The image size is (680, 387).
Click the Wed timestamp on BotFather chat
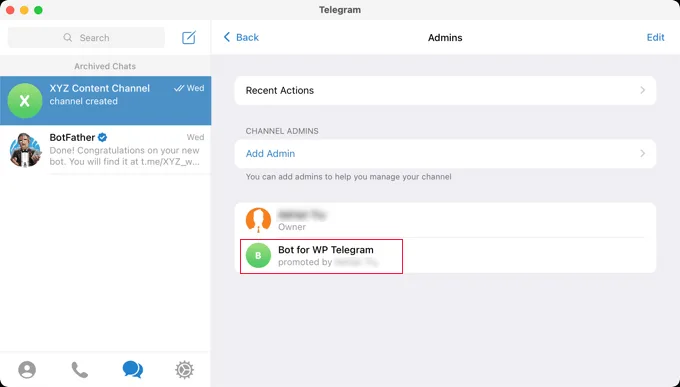click(195, 137)
